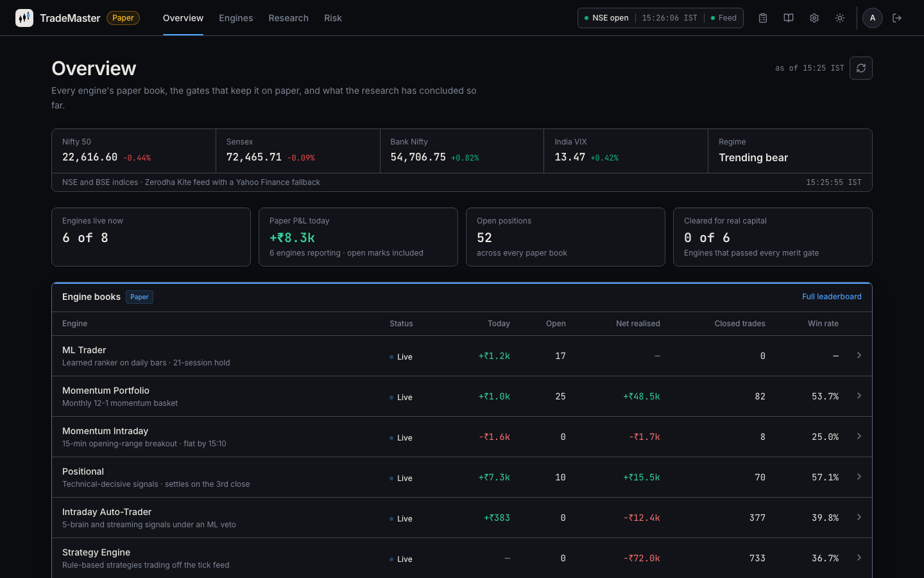Click the Paper badge beside Engine books
The height and width of the screenshot is (578, 924).
(139, 297)
